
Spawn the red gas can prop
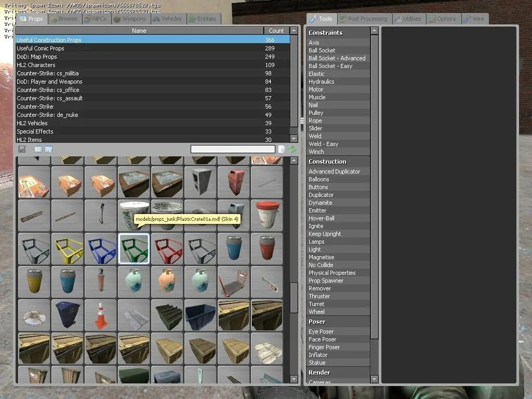(x=234, y=182)
